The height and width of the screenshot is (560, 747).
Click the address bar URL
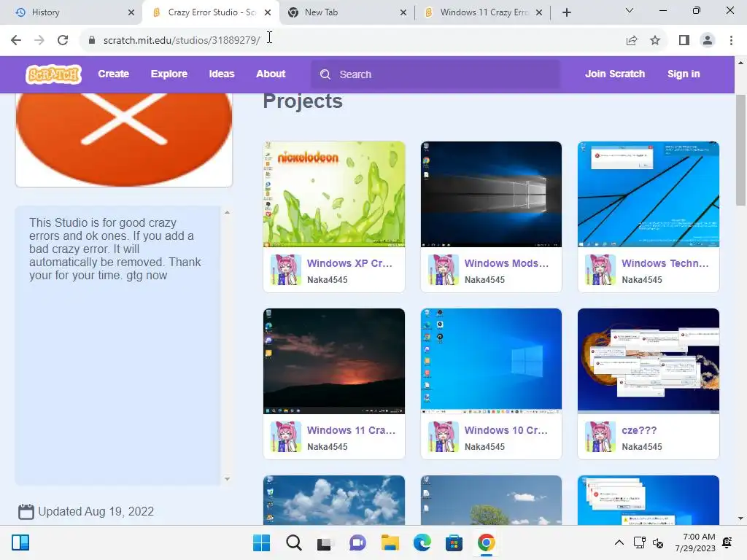coord(182,40)
